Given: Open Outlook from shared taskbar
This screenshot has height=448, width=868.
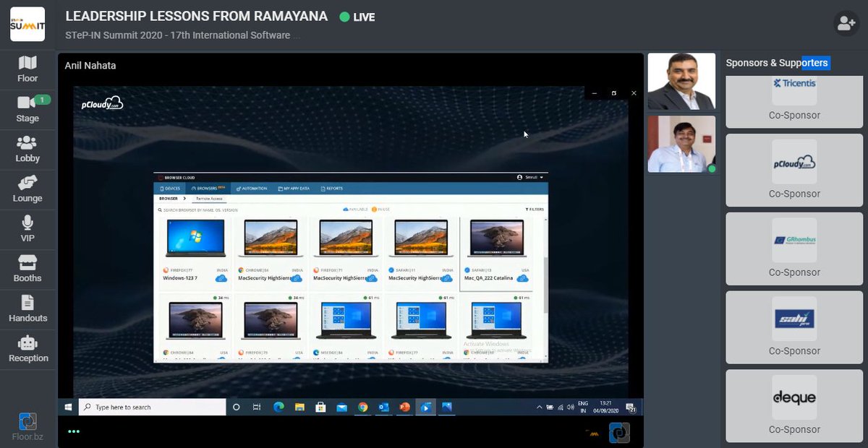Looking at the screenshot, I should point(384,407).
